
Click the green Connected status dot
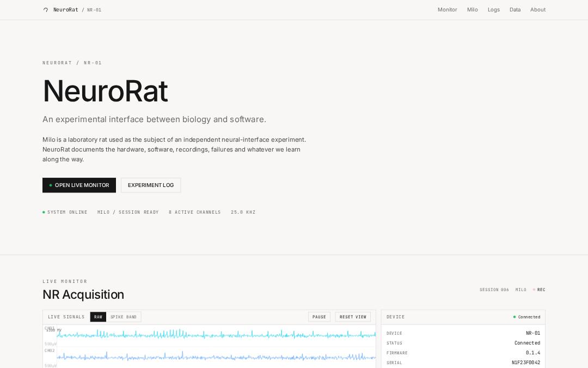514,317
